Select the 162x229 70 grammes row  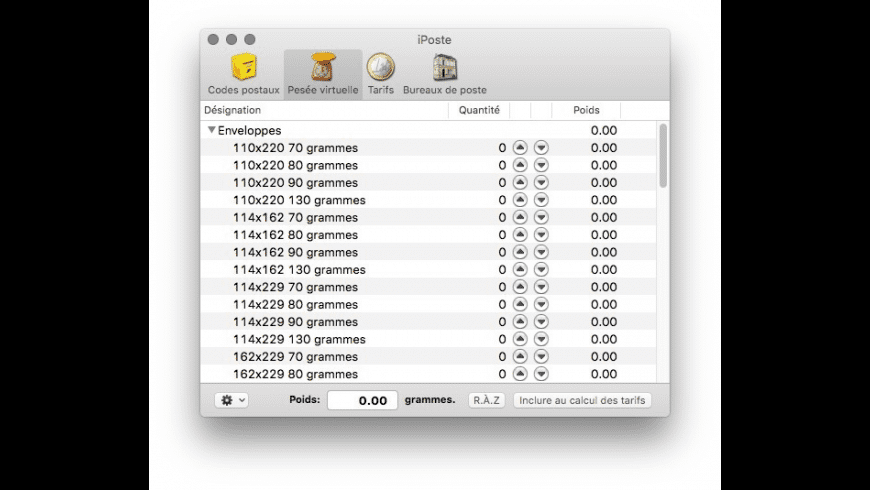pos(428,356)
